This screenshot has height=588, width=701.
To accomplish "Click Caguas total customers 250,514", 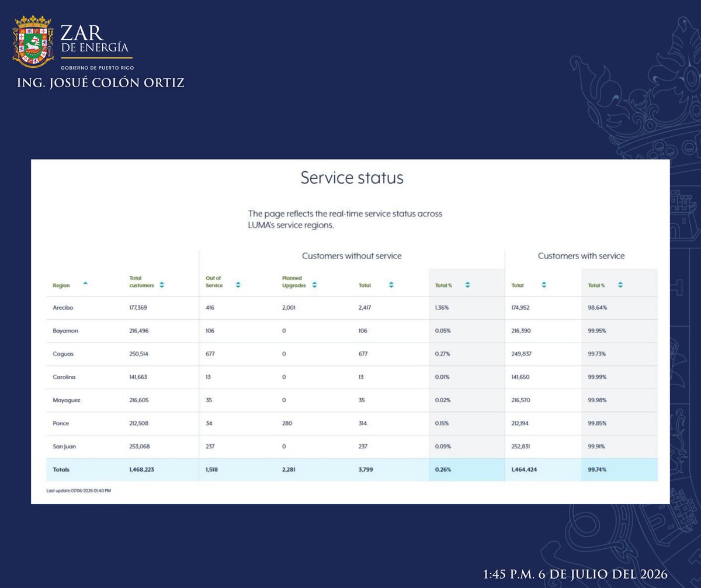I will (x=138, y=354).
